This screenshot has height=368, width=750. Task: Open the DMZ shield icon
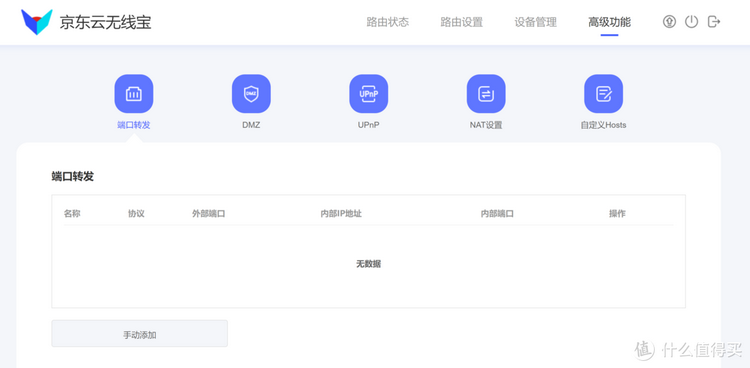251,94
